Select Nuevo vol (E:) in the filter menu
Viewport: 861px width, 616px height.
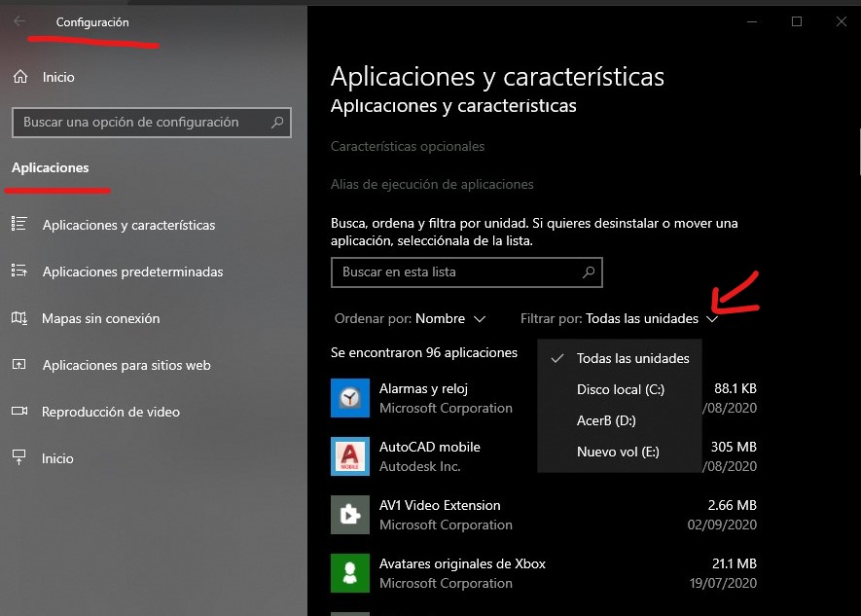point(620,452)
